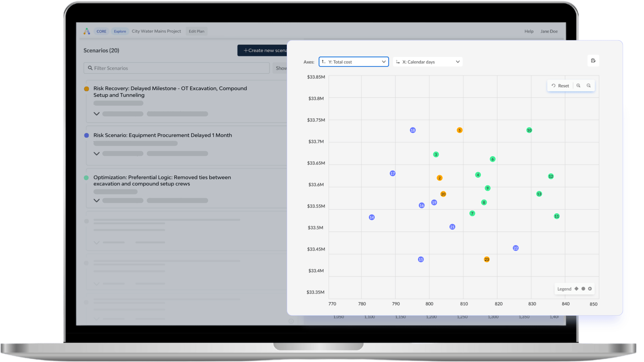The width and height of the screenshot is (644, 362).
Task: Click inside the Filter Scenarios input field
Action: 168,68
